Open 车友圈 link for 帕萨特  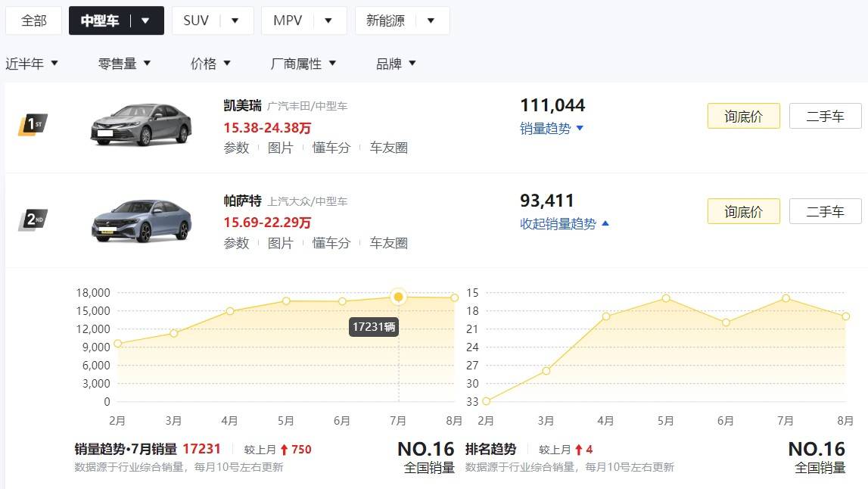coord(388,243)
